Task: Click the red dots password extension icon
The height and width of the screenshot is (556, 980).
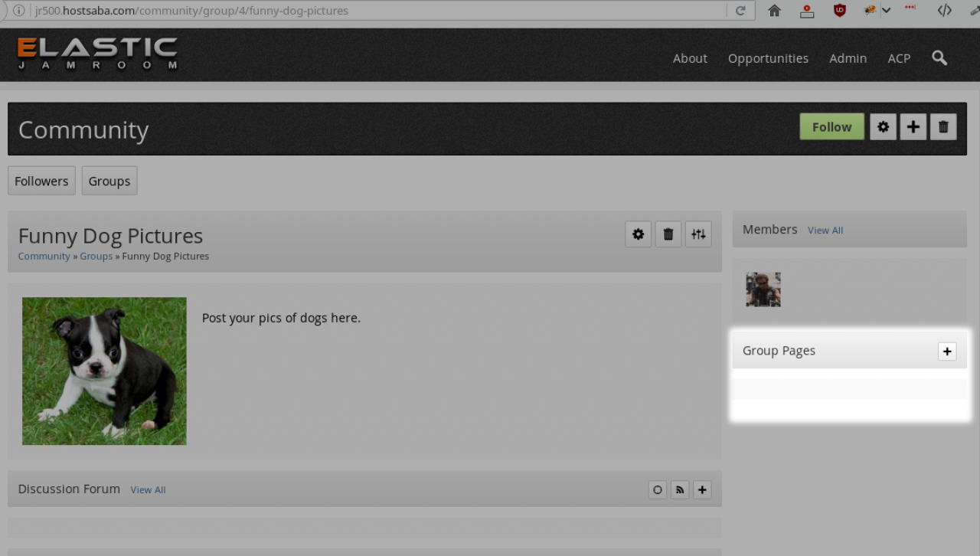Action: point(910,8)
